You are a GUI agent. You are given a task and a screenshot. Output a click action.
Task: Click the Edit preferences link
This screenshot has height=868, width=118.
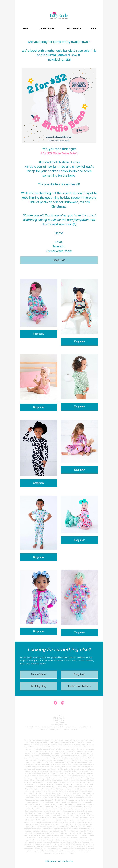point(53,861)
